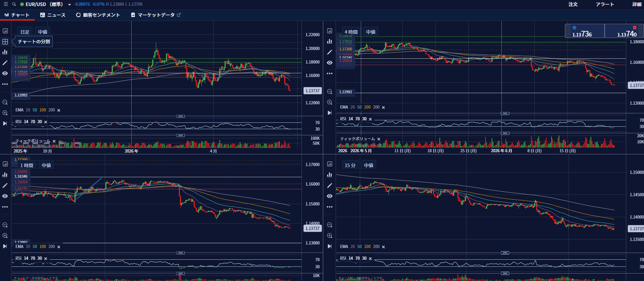This screenshot has height=281, width=644.
Task: Open the drawing pencil tool in 4-hour chart
Action: 330,52
